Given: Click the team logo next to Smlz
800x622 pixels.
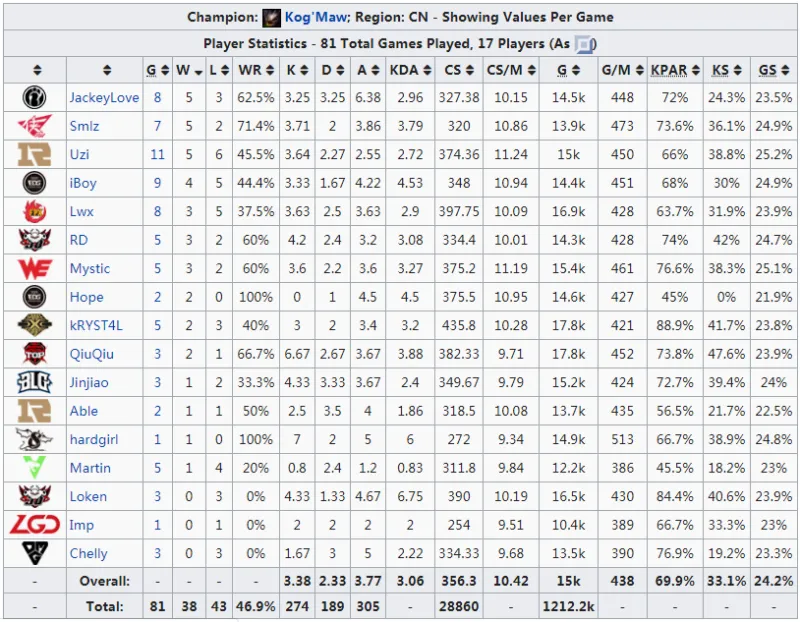Looking at the screenshot, I should point(34,126).
